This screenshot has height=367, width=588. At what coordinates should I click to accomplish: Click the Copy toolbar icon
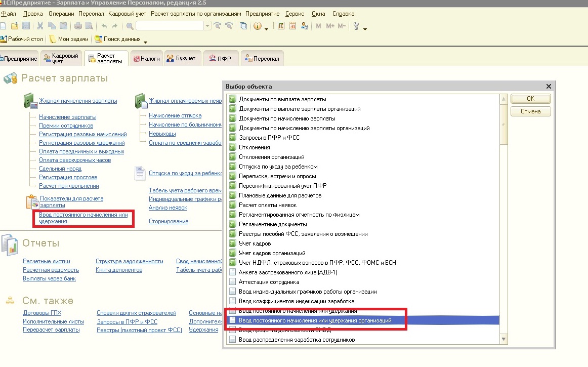click(x=52, y=26)
